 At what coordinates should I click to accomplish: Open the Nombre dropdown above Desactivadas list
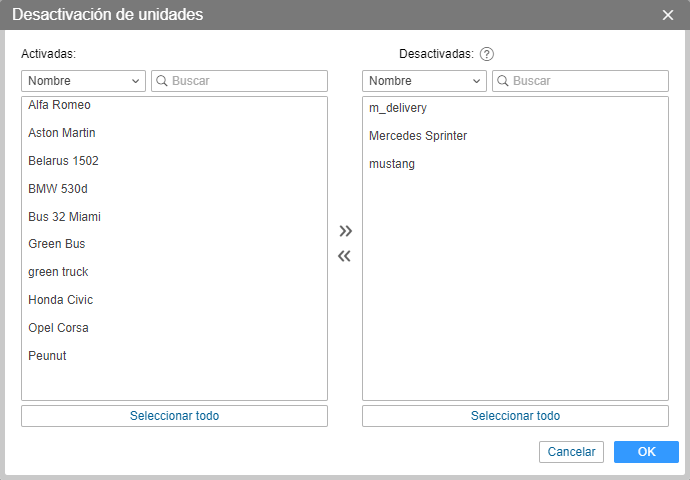[425, 81]
